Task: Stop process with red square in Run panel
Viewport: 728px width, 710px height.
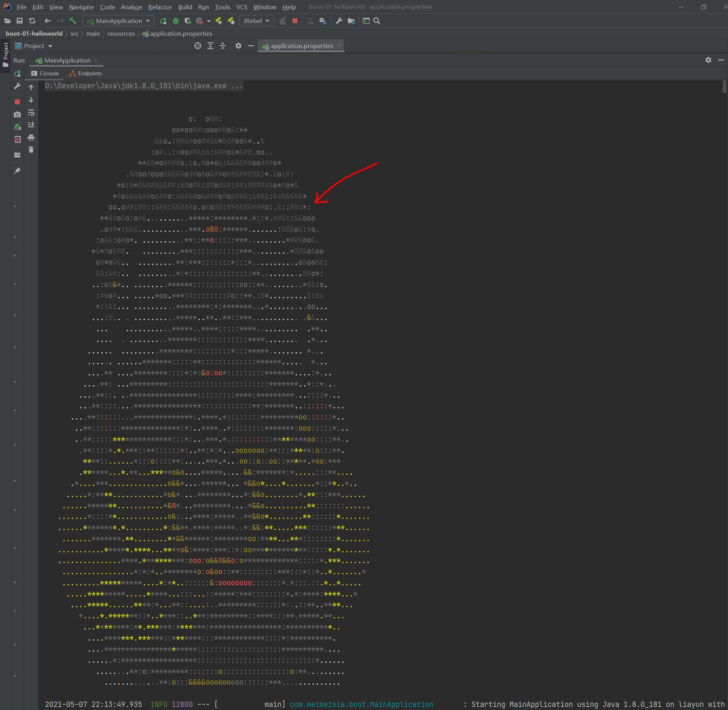Action: 17,102
